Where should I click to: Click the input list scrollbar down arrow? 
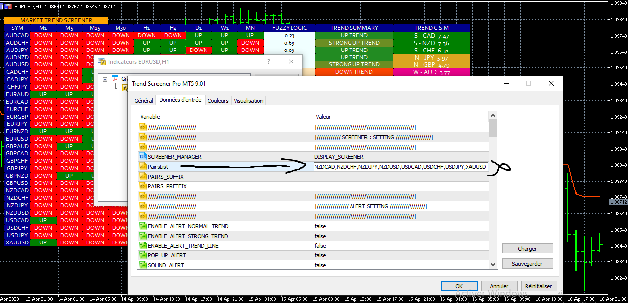tap(493, 265)
